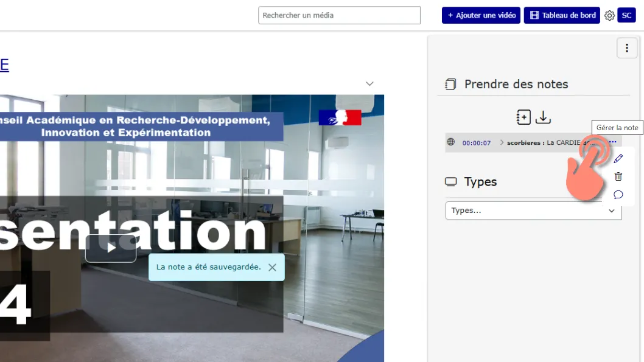Collapse the chevron above the video
The height and width of the screenshot is (362, 644).
click(x=369, y=84)
